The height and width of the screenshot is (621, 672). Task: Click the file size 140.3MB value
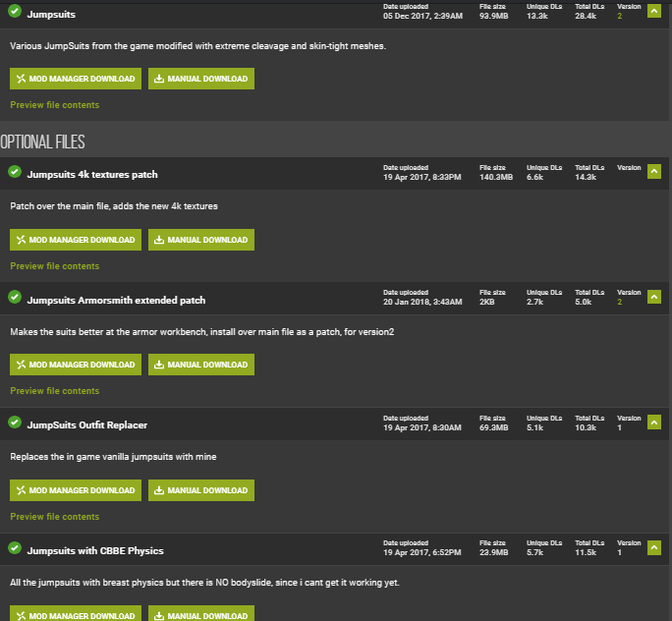point(496,177)
